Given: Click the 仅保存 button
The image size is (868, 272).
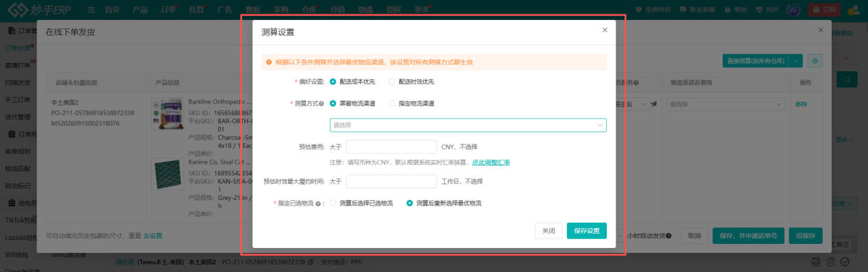Looking at the screenshot, I should point(806,236).
